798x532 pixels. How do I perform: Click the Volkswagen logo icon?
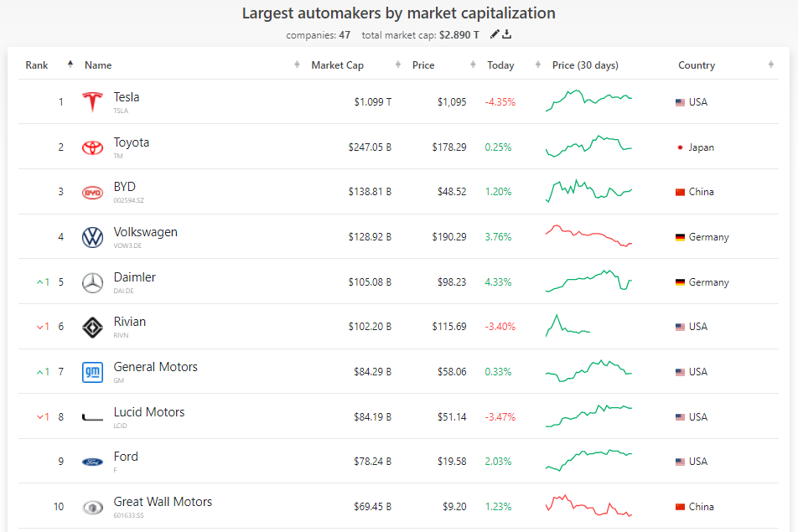(92, 237)
